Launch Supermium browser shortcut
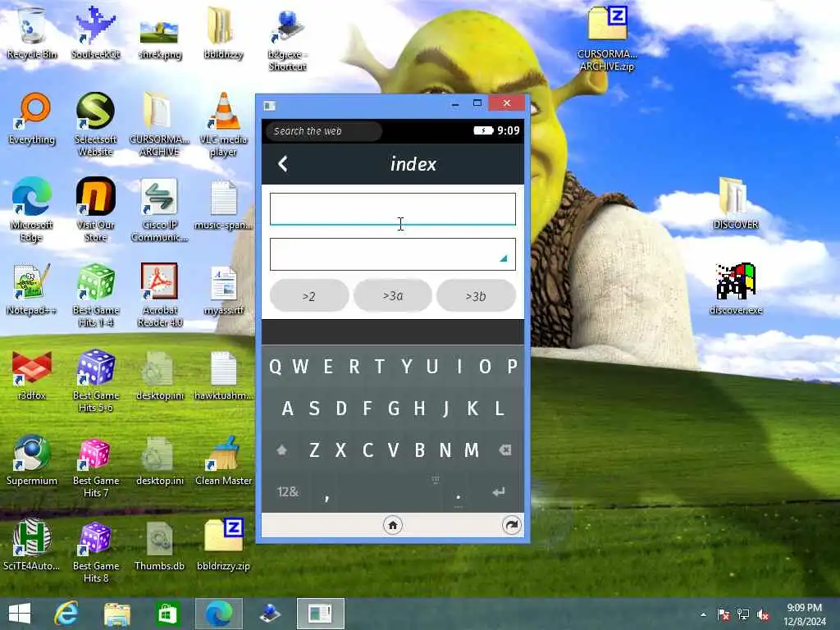Viewport: 840px width, 630px height. (32, 459)
